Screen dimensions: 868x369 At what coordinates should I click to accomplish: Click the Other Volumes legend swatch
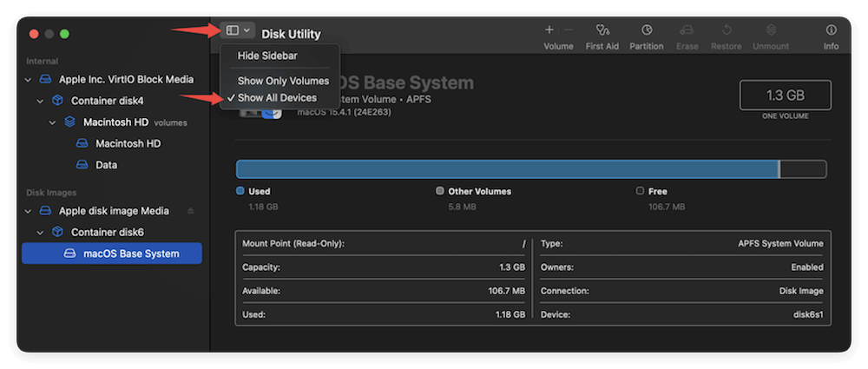coord(439,191)
